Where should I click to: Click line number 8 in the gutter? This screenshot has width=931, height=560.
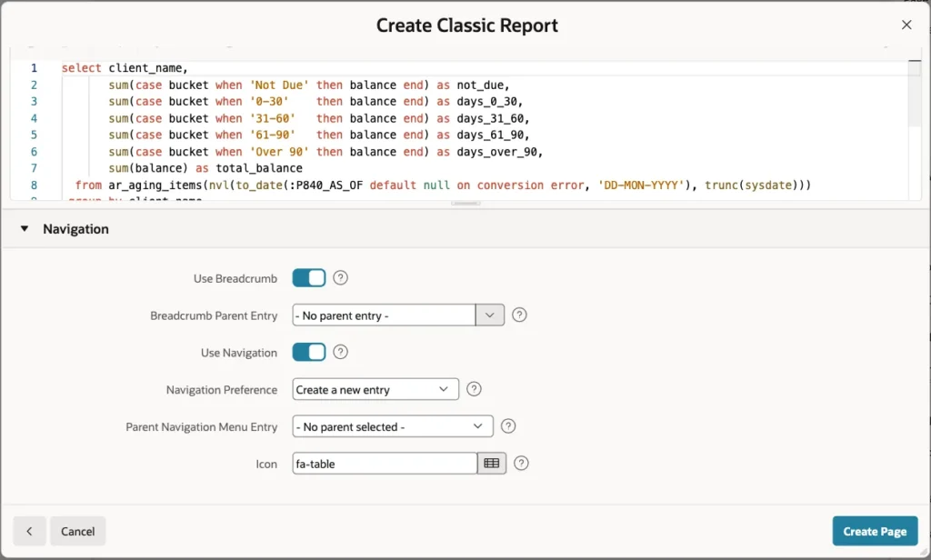[x=34, y=185]
